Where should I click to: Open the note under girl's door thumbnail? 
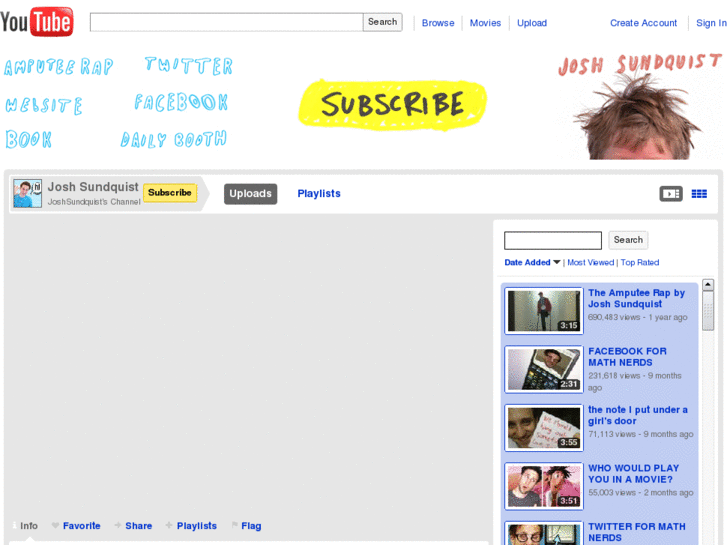(x=544, y=428)
